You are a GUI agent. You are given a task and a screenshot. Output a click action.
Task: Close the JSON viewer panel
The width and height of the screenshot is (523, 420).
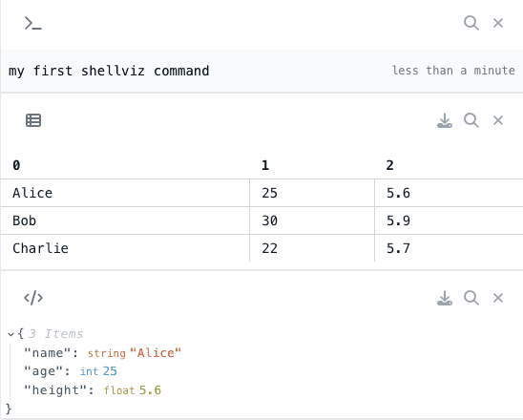(x=498, y=298)
